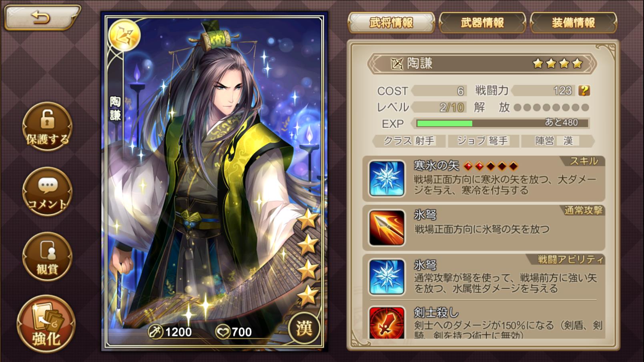Click the 漢 faction badge on card
Screen dimensions: 644x362
304,328
